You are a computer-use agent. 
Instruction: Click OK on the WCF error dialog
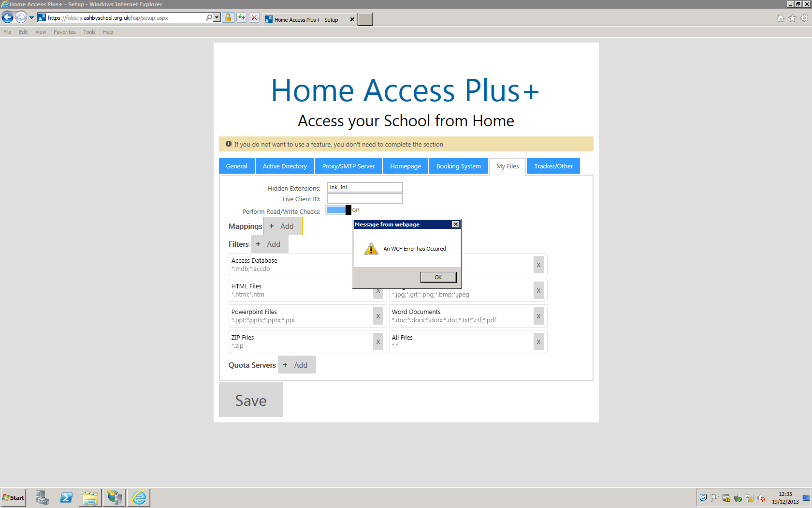pos(438,277)
